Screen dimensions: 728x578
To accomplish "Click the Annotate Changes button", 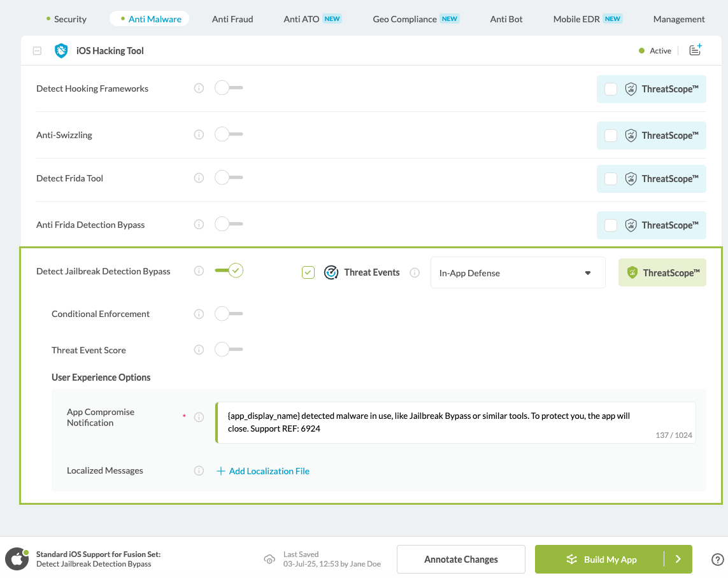I will tap(460, 560).
